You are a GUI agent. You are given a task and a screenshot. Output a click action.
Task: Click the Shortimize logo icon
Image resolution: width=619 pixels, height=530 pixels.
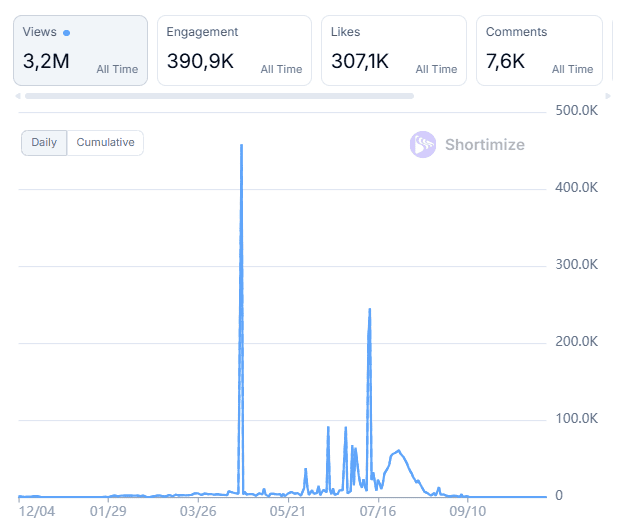coord(423,144)
